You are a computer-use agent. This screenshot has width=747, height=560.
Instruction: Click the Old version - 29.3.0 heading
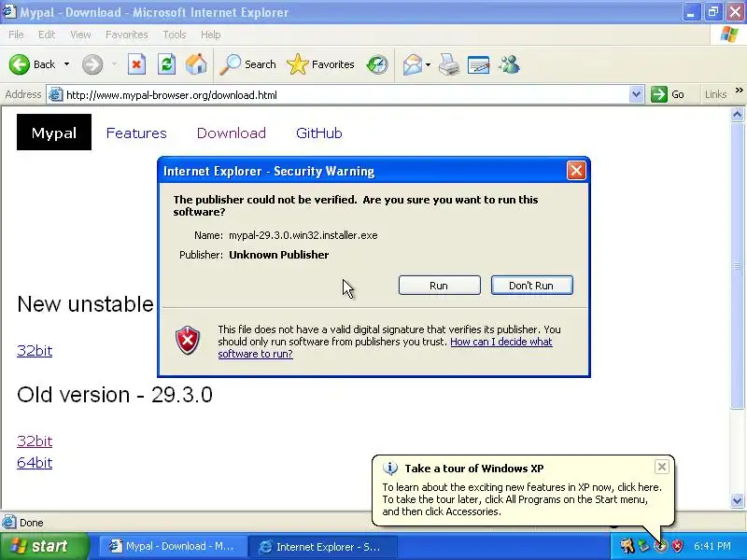[115, 395]
